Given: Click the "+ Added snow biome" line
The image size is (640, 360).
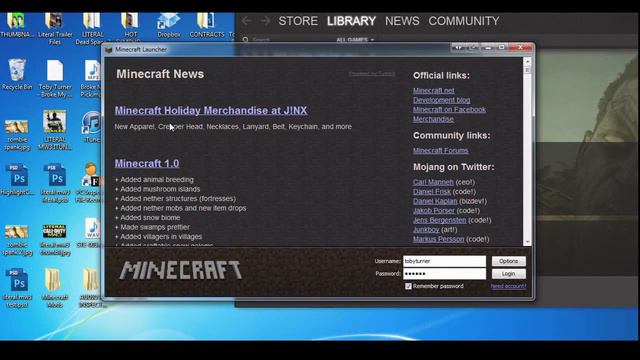Looking at the screenshot, I should 147,218.
